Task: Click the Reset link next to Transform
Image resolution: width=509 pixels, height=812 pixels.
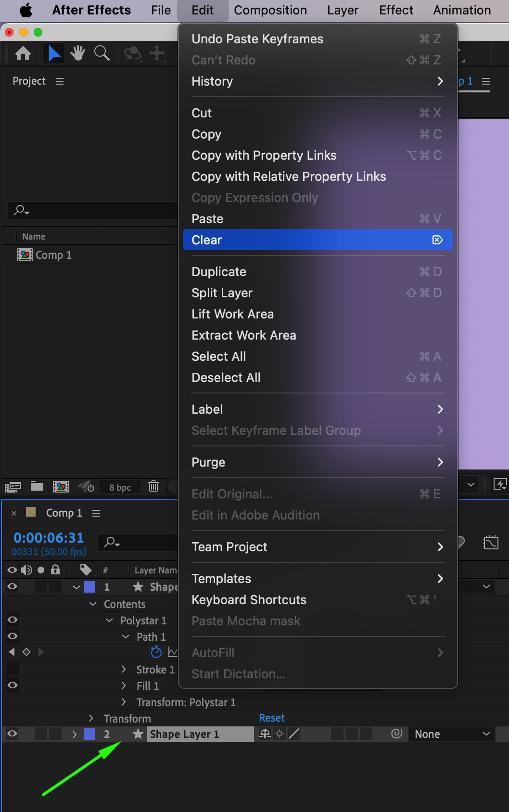Action: [272, 718]
